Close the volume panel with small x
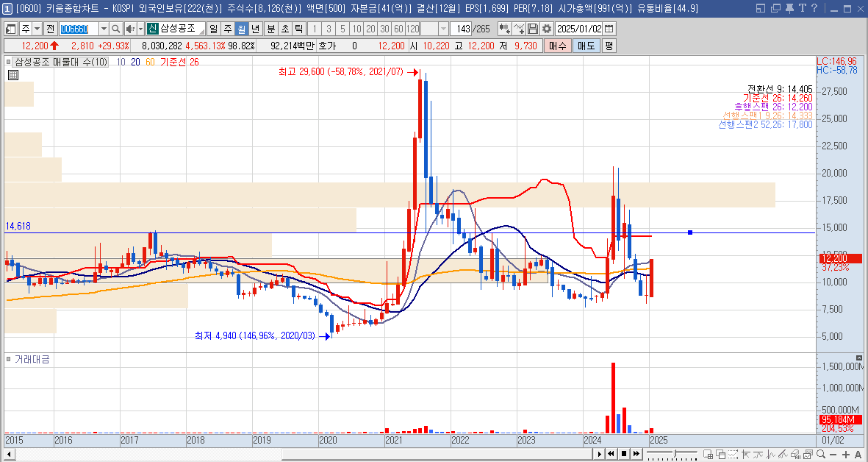 (x=858, y=358)
